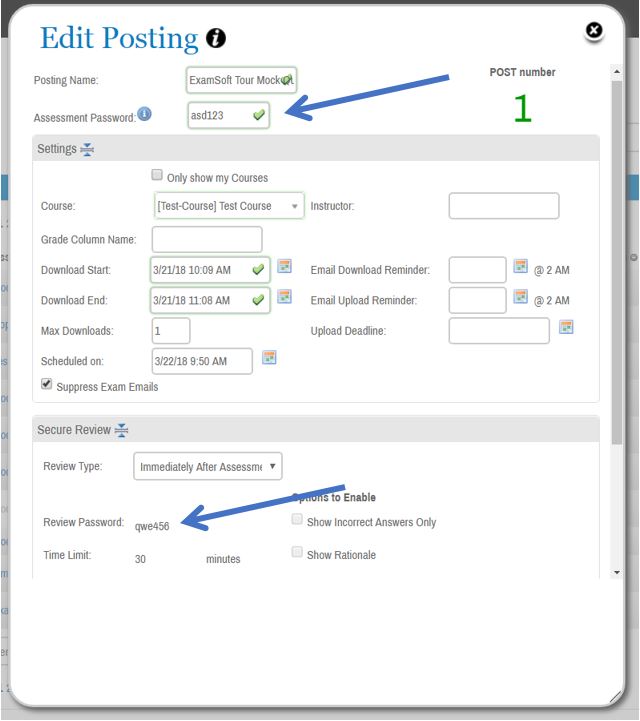Close the Edit Posting dialog
The image size is (640, 721).
point(594,31)
